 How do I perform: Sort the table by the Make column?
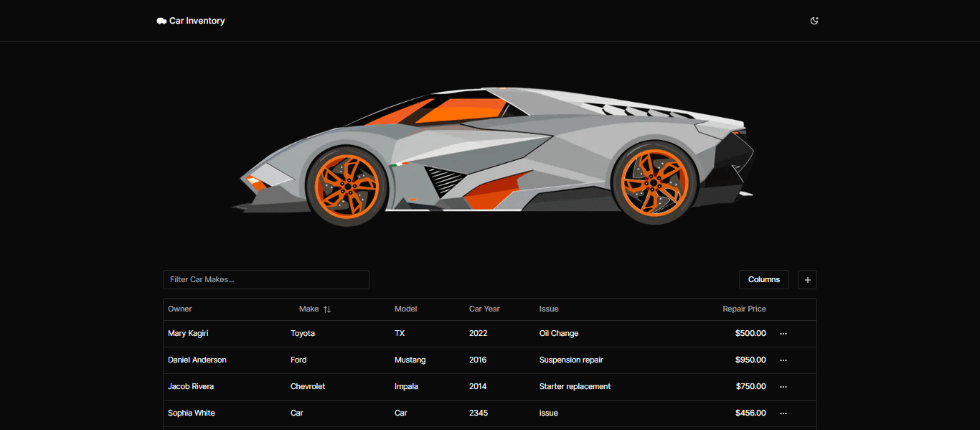(x=308, y=309)
